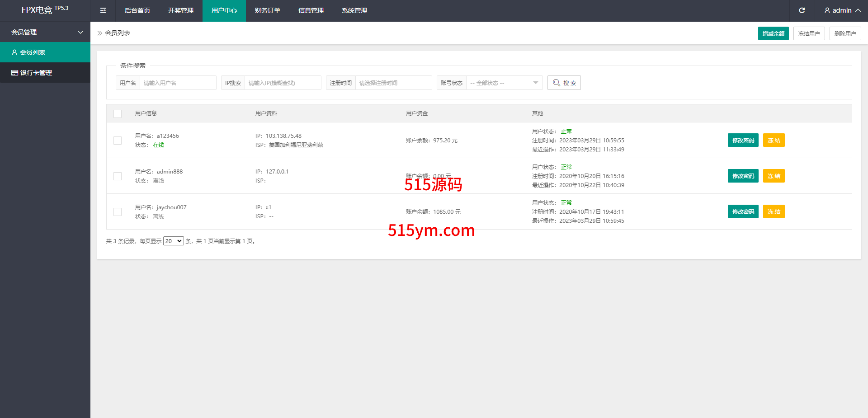This screenshot has width=868, height=418.
Task: Click the breadcrumb double-arrow icon
Action: (x=100, y=33)
